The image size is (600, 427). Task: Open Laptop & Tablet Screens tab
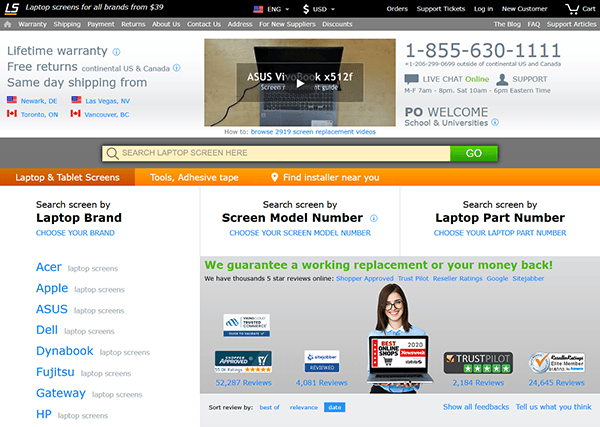click(67, 177)
